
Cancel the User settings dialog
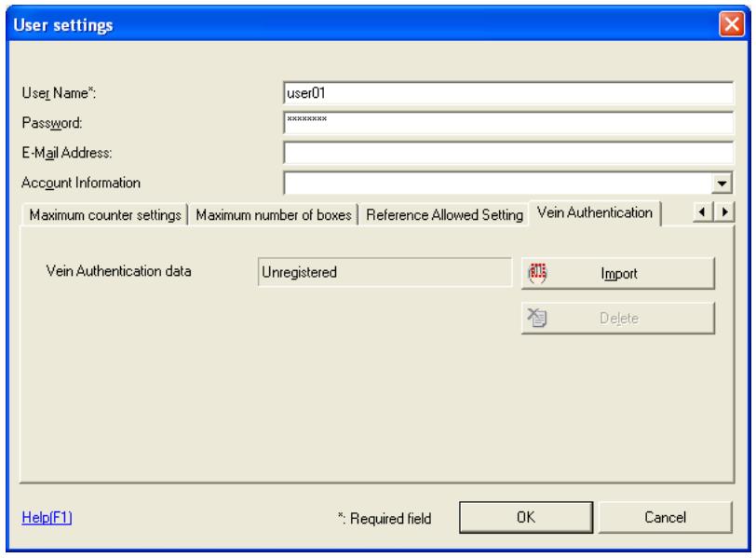[x=665, y=518]
